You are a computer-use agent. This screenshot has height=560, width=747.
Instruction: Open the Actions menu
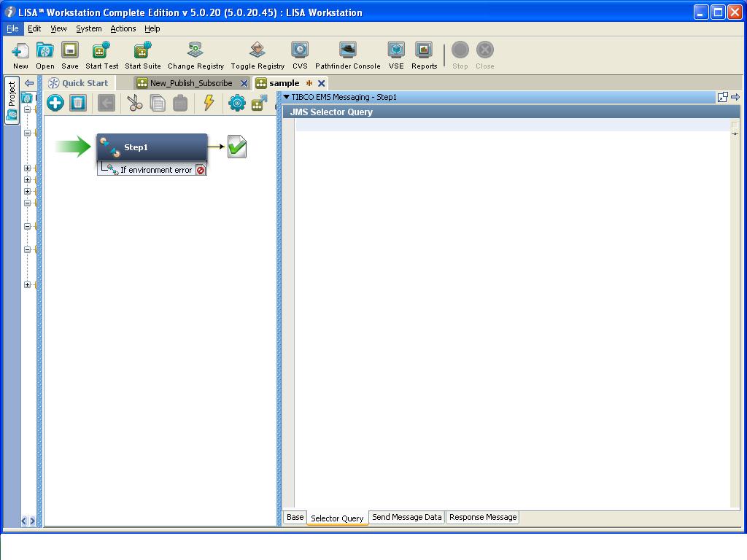click(x=123, y=28)
